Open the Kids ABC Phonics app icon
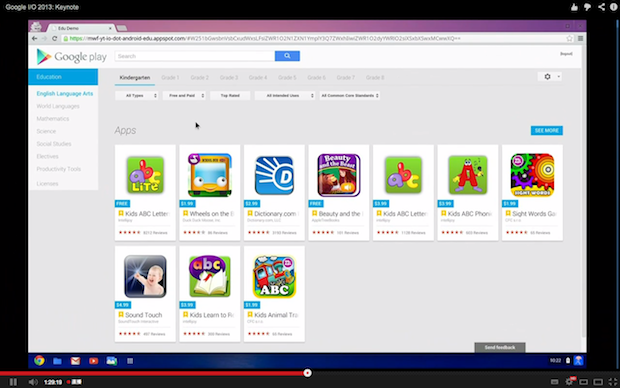Screen dimensions: 620x388 pyautogui.click(x=468, y=175)
